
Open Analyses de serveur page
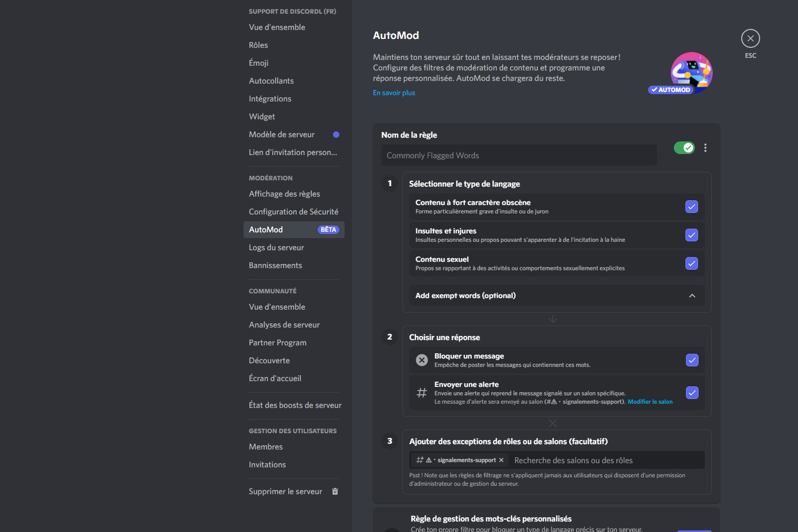tap(294, 325)
